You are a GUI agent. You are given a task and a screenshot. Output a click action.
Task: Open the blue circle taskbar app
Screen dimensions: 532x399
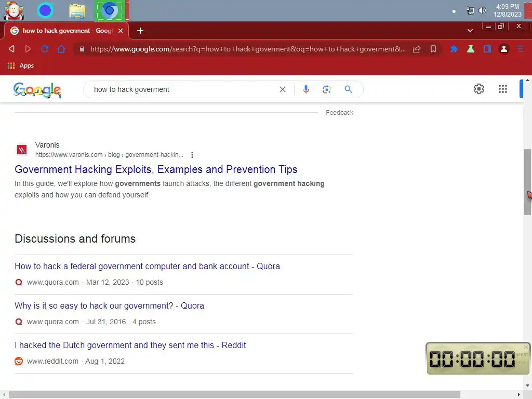45,10
